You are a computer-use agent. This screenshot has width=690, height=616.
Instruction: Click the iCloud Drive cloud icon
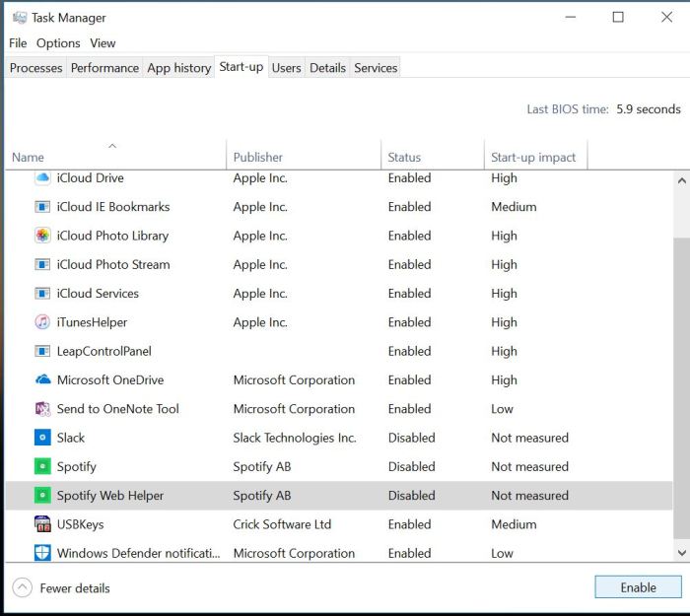[x=42, y=178]
